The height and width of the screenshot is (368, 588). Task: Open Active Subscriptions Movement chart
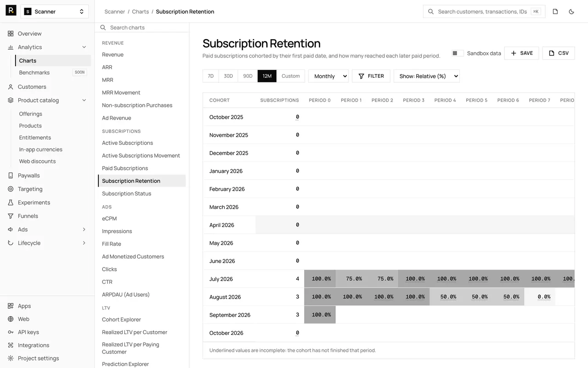point(141,155)
